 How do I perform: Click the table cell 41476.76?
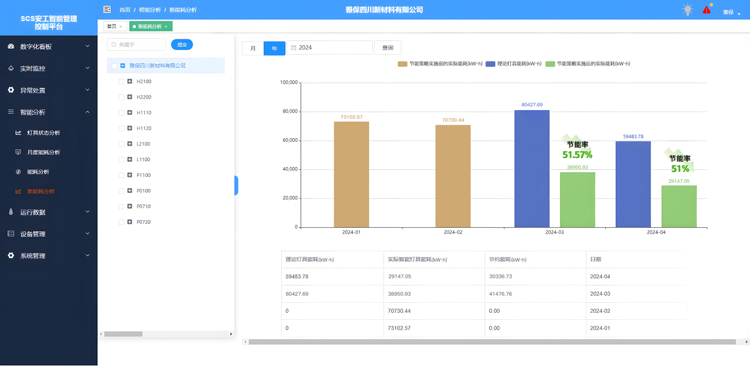click(535, 294)
